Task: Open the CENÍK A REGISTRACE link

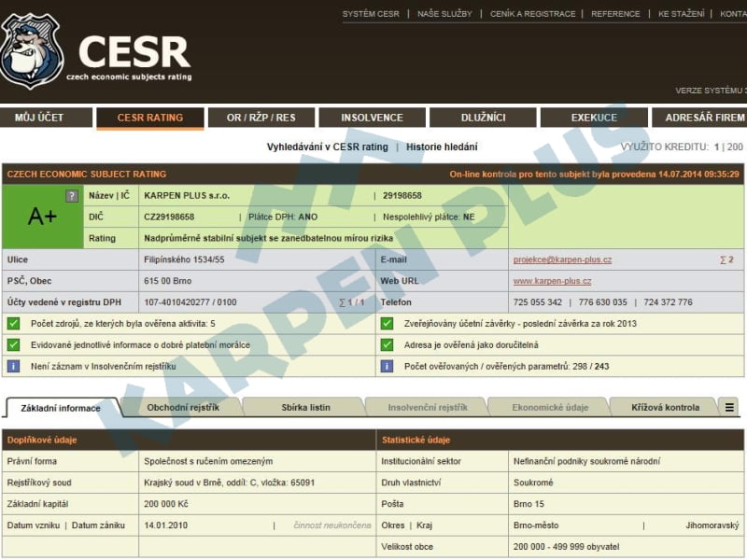Action: [x=532, y=14]
